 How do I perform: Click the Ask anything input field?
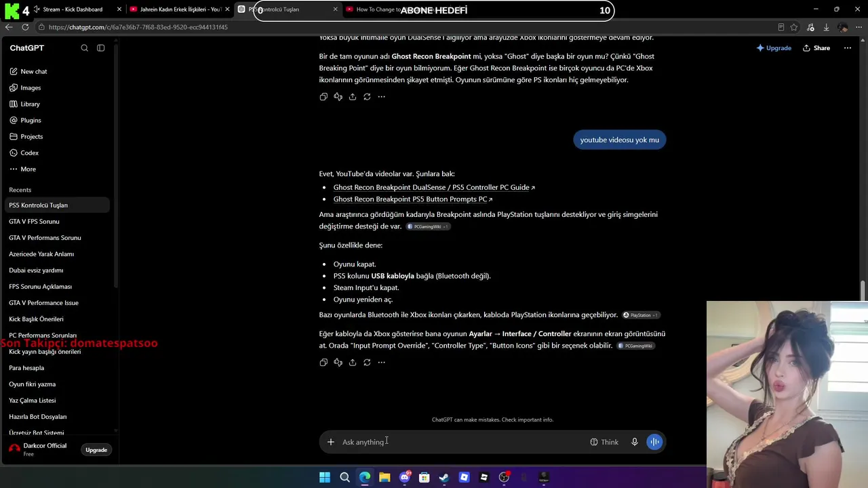(462, 442)
